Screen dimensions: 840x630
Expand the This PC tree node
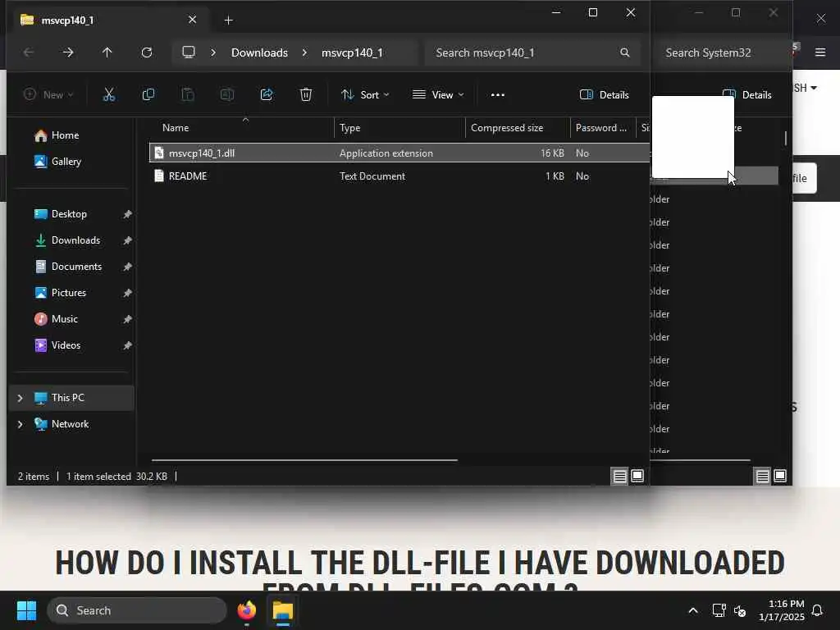point(21,398)
